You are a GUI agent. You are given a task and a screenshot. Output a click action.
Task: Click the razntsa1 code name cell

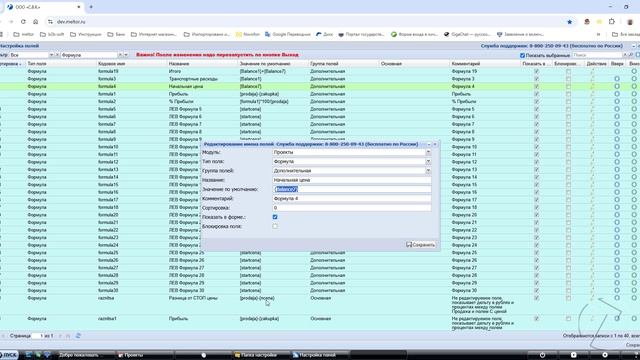107,318
